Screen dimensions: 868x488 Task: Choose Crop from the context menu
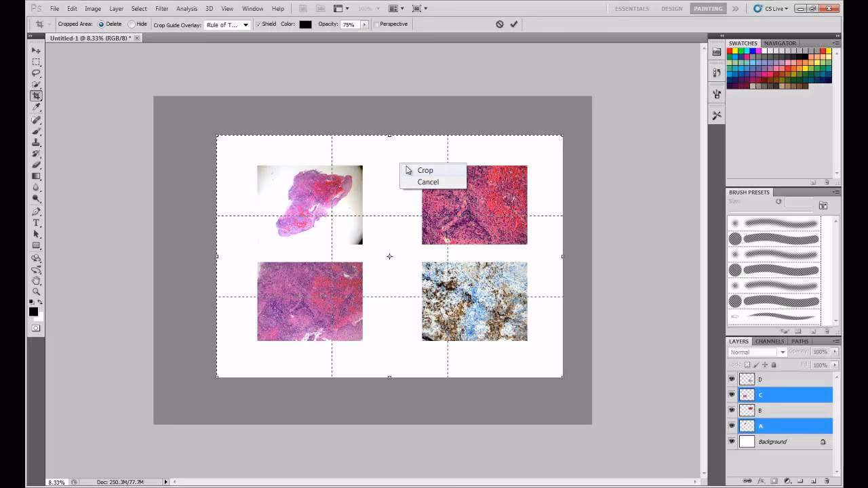click(425, 170)
